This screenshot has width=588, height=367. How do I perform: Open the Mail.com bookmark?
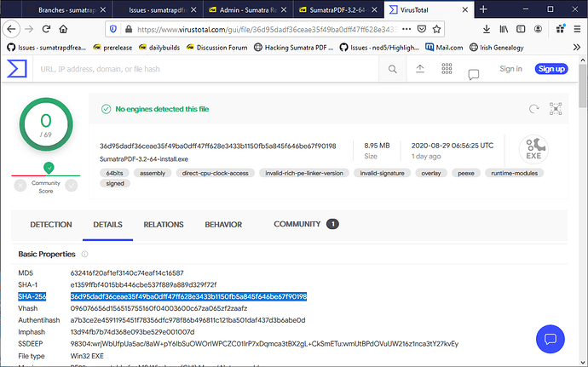coord(444,47)
